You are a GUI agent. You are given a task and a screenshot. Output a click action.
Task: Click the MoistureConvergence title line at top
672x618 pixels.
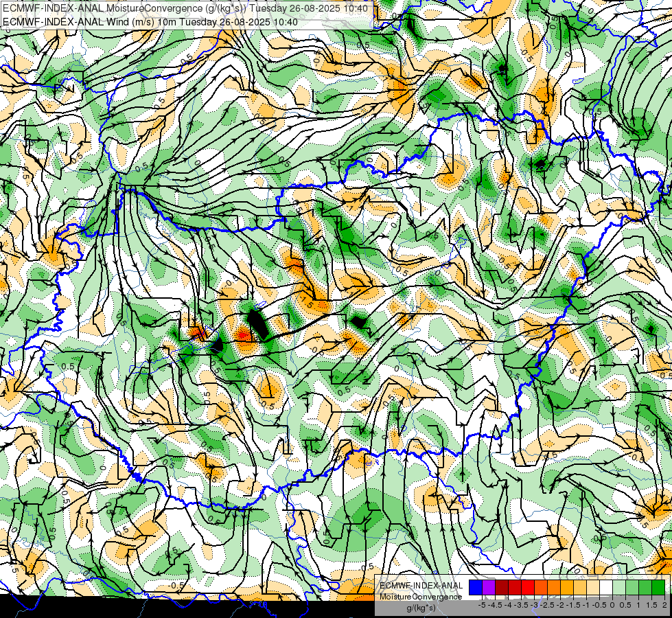(185, 8)
